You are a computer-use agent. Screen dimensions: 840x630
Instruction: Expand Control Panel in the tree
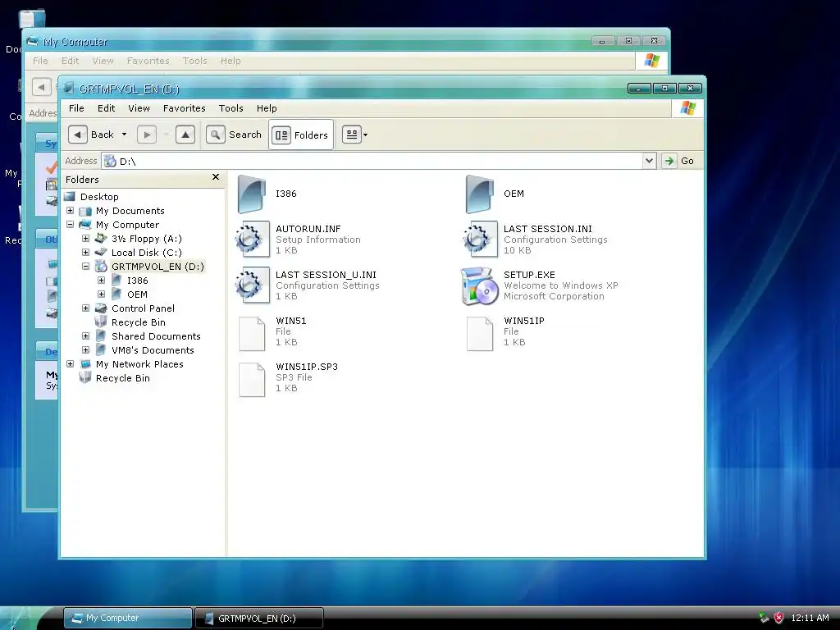point(85,308)
